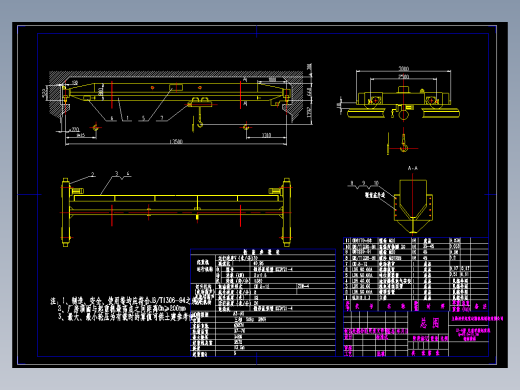Click the magenta '总图' title block text

(429, 323)
